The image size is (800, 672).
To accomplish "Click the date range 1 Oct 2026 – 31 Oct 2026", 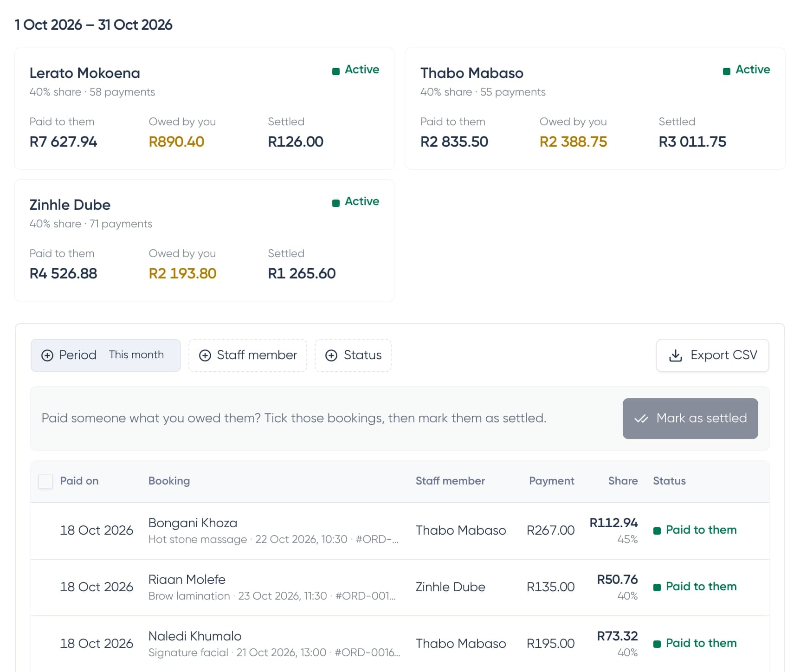I will click(x=93, y=25).
